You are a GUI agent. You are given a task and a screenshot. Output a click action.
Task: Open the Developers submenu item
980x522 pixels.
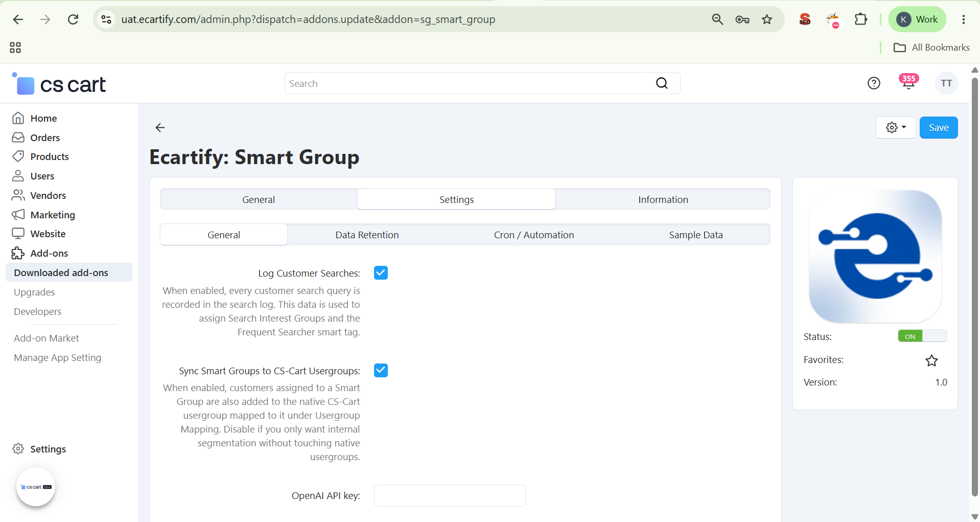point(38,311)
